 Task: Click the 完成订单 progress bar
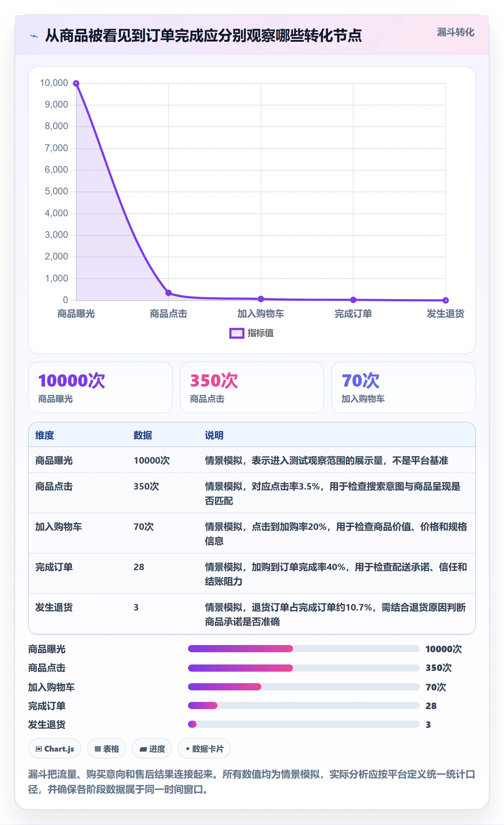(303, 705)
